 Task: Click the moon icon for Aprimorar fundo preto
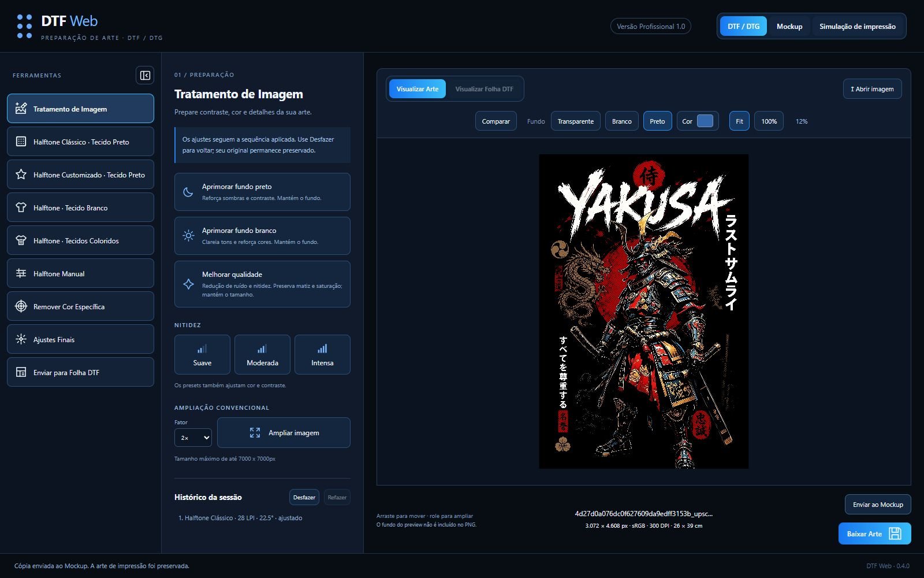pos(188,192)
